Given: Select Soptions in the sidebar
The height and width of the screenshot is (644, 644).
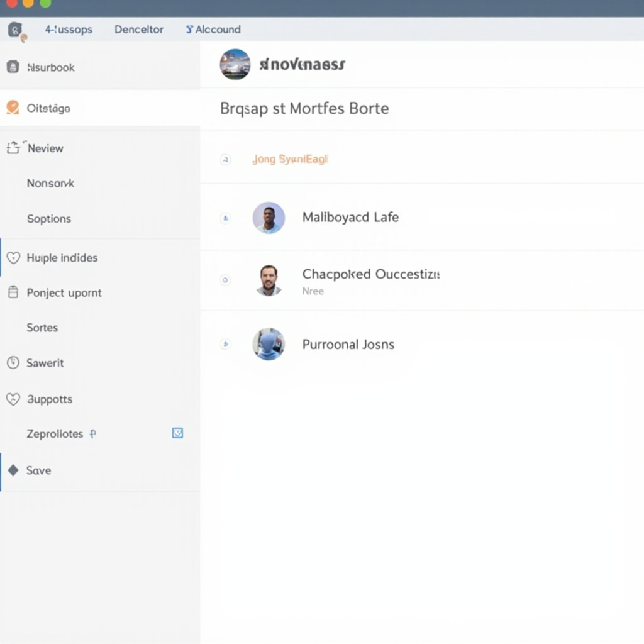Looking at the screenshot, I should click(49, 218).
